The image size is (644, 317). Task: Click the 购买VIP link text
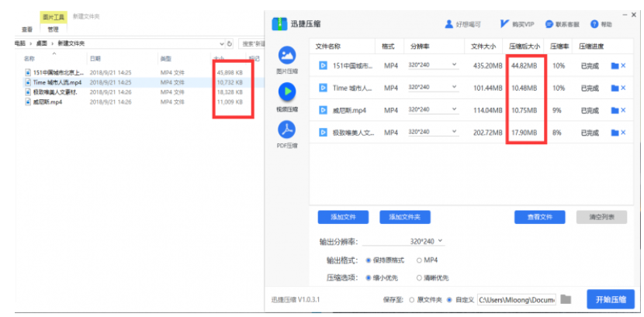pos(523,24)
